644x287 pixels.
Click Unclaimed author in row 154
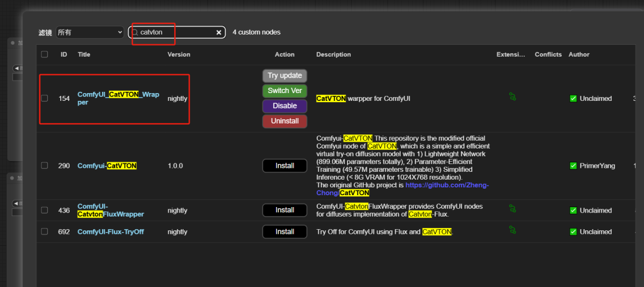coord(596,98)
